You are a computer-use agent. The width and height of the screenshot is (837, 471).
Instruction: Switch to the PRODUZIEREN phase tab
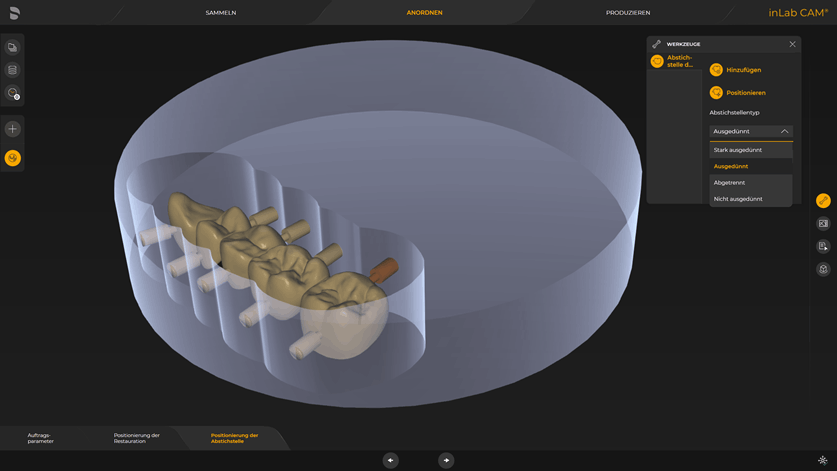pos(628,13)
